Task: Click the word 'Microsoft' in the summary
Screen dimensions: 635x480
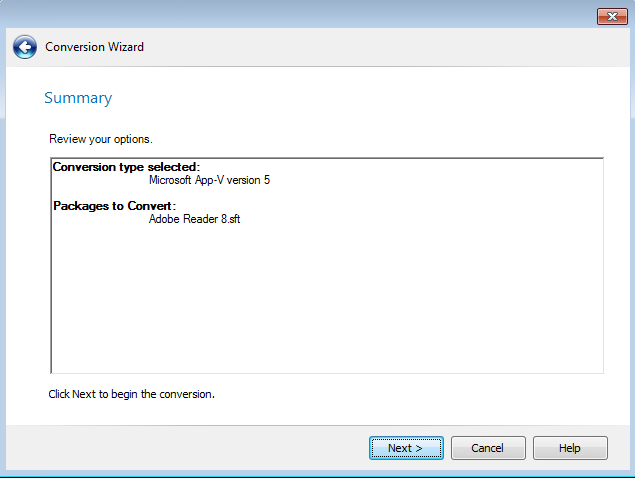Action: (x=173, y=181)
